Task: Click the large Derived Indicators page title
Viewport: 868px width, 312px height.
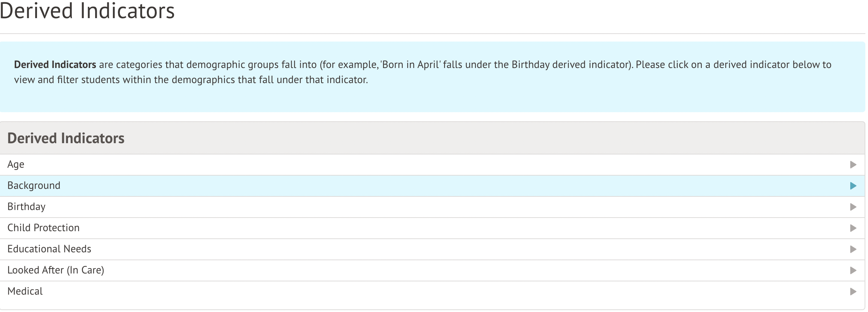Action: [x=87, y=11]
